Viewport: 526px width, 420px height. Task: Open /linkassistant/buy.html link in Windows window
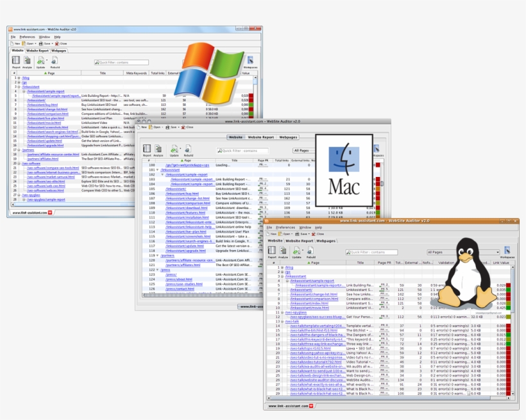tap(42, 105)
